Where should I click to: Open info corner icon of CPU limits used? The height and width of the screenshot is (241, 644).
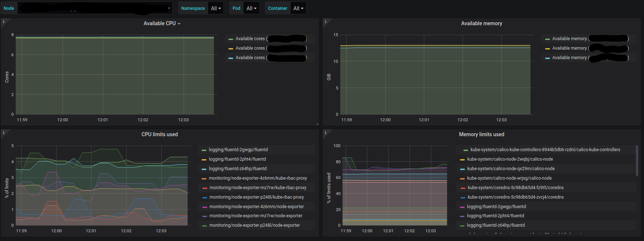click(x=4, y=133)
